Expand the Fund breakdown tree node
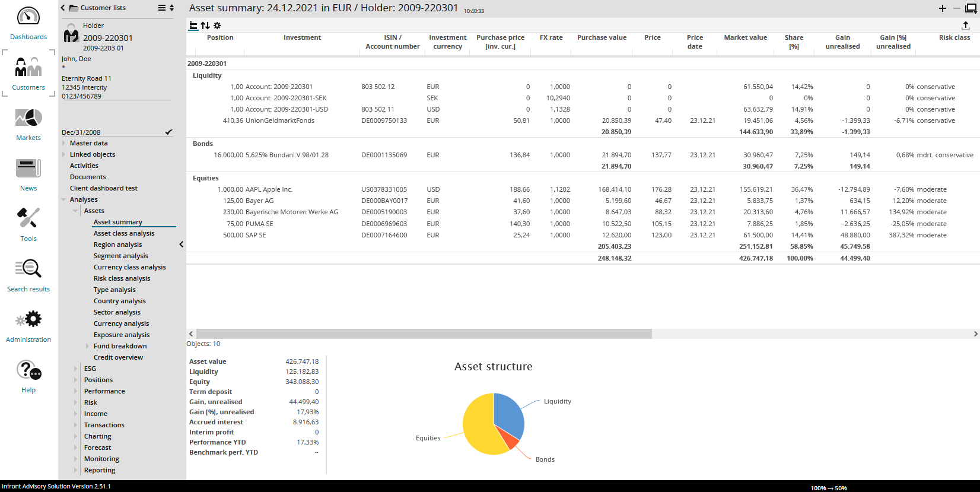 (88, 346)
